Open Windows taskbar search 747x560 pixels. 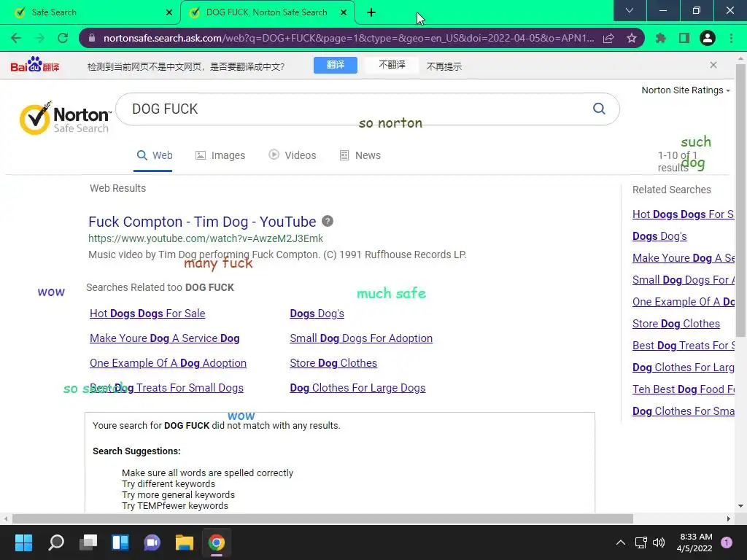click(x=56, y=542)
